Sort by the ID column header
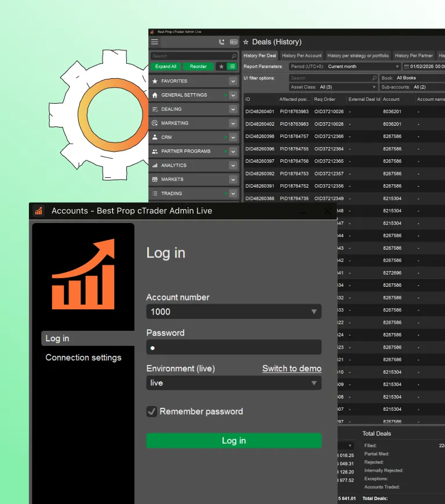445x504 pixels. coord(260,99)
